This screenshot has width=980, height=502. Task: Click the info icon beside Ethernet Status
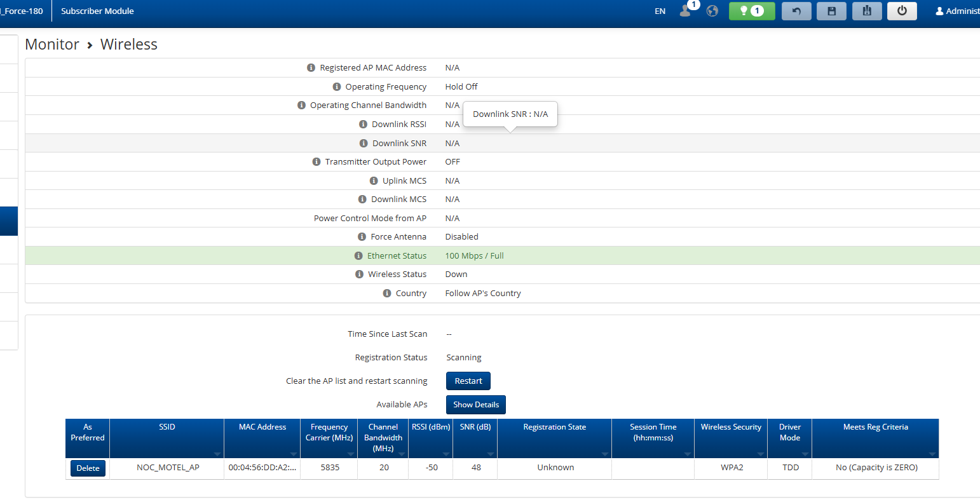(358, 256)
